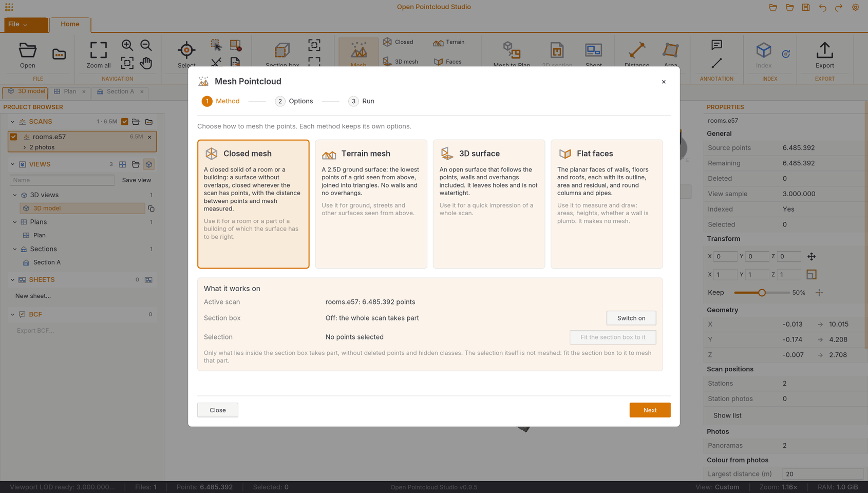Expand the 2 photos row
Image resolution: width=868 pixels, height=493 pixels.
[x=25, y=147]
